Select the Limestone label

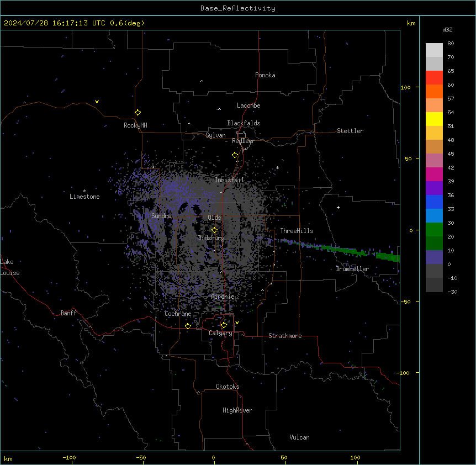(x=84, y=197)
